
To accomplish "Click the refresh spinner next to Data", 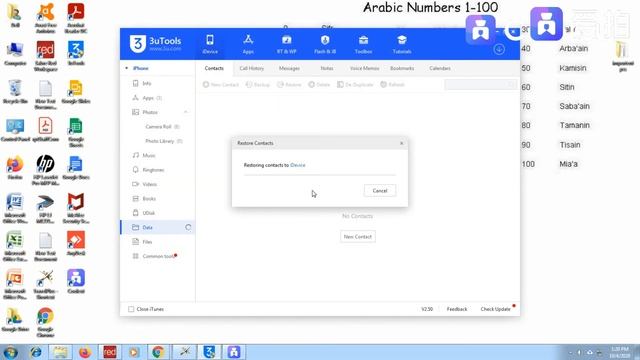I will [x=188, y=227].
